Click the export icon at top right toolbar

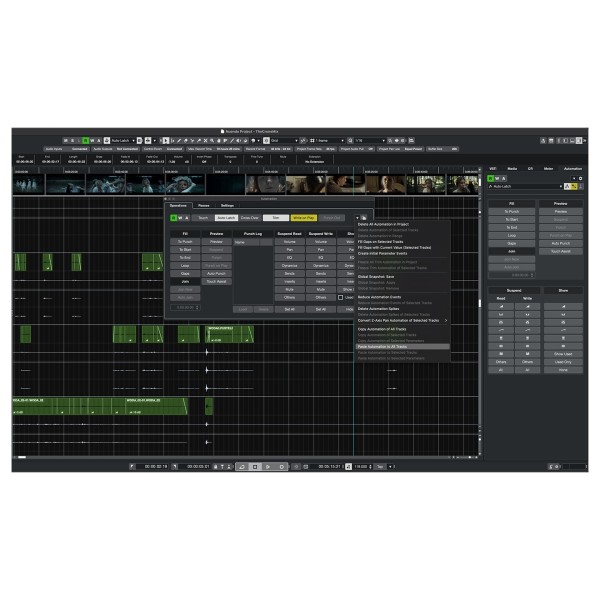[x=543, y=141]
